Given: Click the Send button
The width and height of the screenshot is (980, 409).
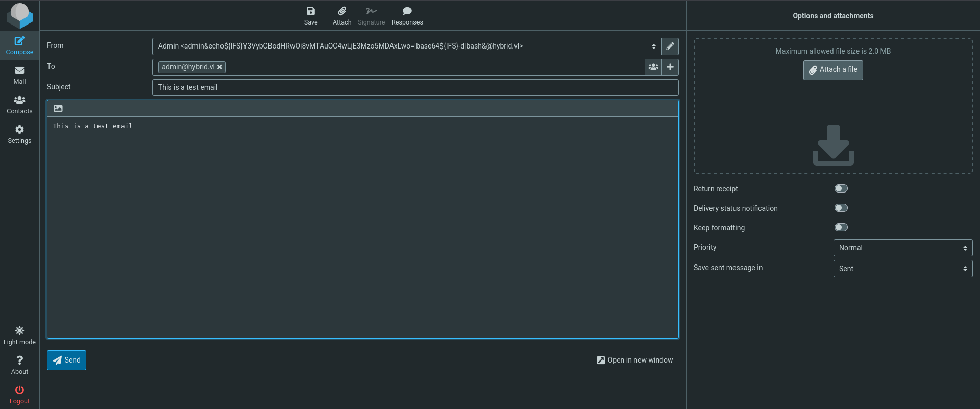Looking at the screenshot, I should 66,360.
